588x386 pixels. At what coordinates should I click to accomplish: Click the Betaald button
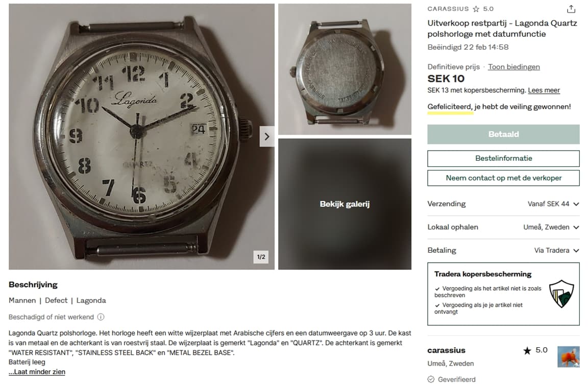[503, 134]
